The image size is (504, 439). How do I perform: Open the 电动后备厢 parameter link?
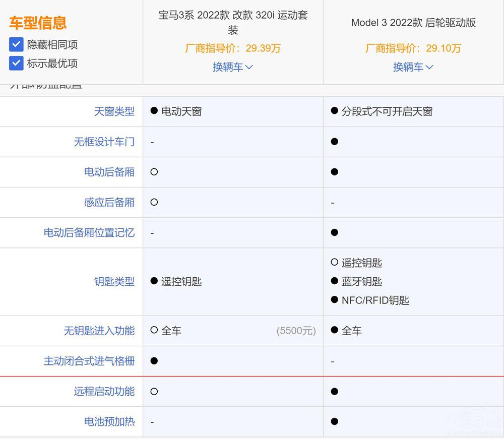pyautogui.click(x=109, y=172)
